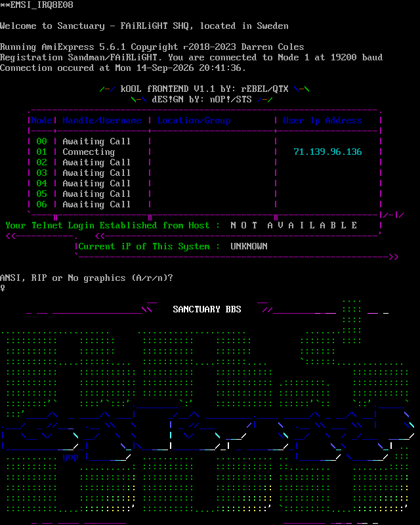Click the 'Handle/Username' column header

[x=102, y=121]
